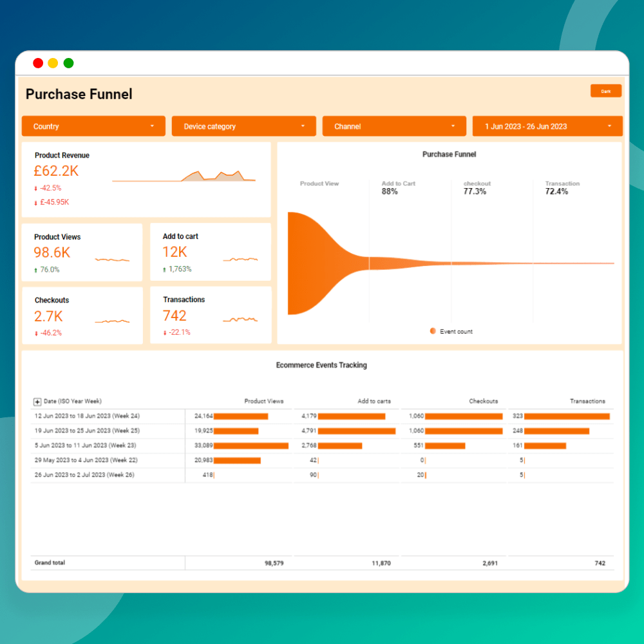
Task: Click the Checkouts 2.7K value
Action: click(x=48, y=316)
